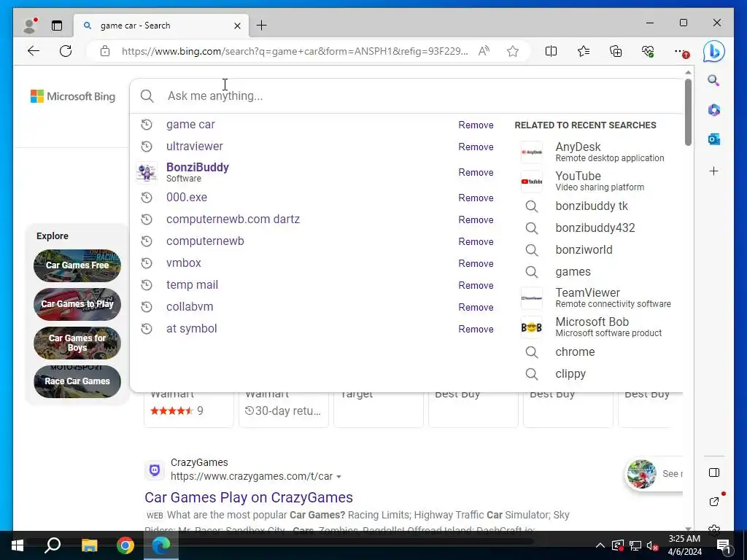747x560 pixels.
Task: Close the game car - Search tab
Action: 237,26
